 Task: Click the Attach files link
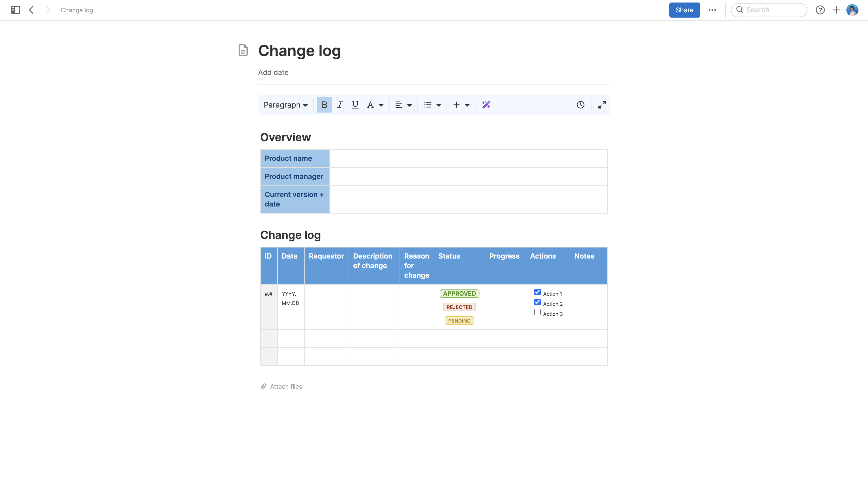click(x=286, y=386)
